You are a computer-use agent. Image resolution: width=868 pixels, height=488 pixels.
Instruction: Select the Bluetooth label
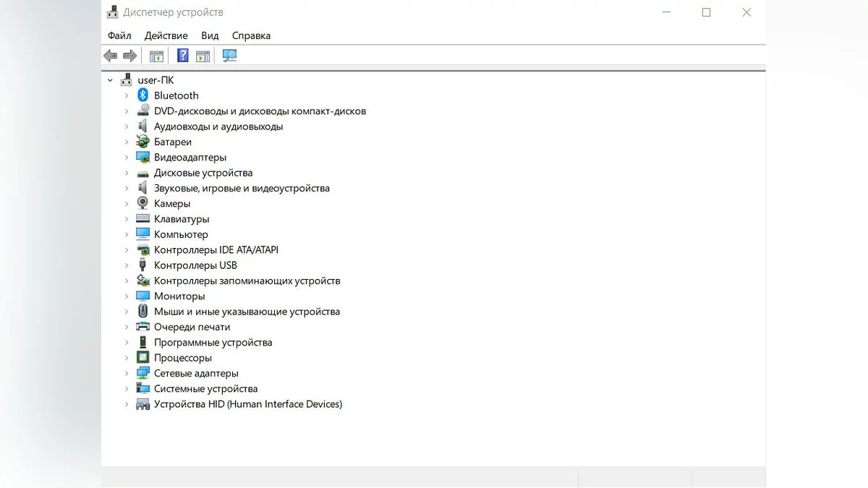click(x=176, y=95)
